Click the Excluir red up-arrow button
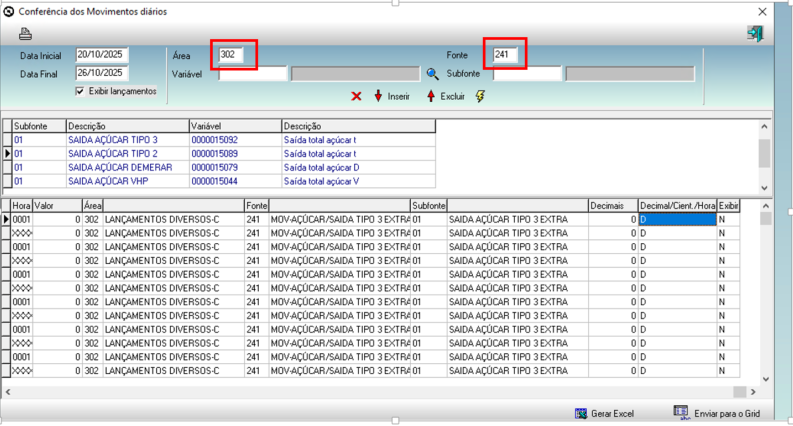Viewport: 793px width, 426px height. (x=446, y=96)
